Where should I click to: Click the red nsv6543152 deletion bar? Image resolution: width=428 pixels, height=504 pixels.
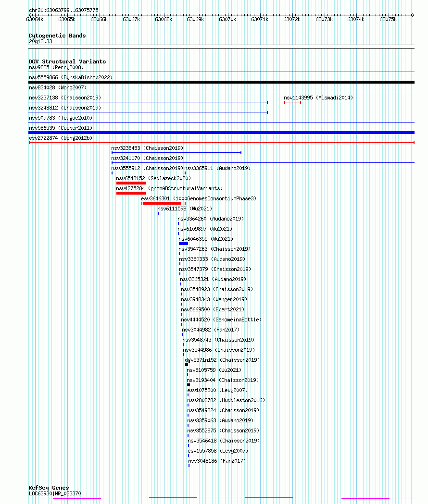click(131, 183)
